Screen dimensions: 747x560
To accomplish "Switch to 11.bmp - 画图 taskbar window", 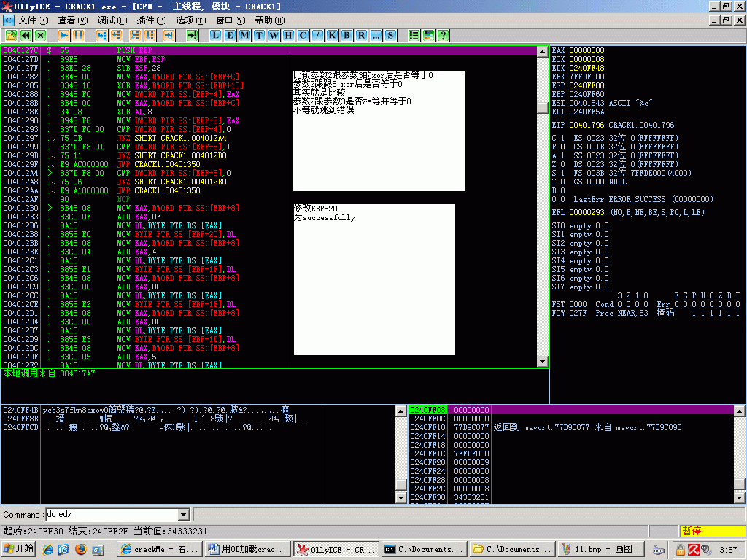I will (601, 550).
